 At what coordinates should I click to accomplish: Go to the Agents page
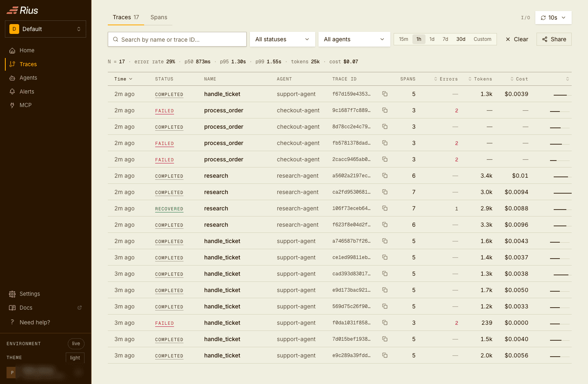tap(45, 78)
